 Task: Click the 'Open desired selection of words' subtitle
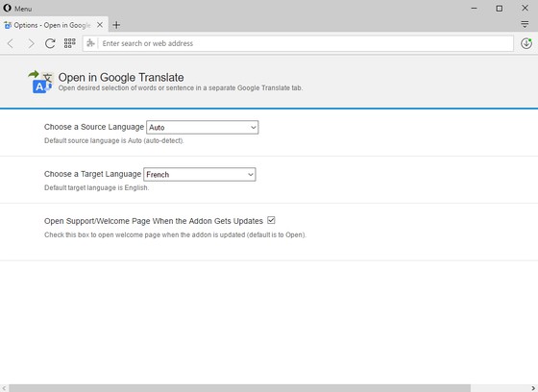(x=181, y=87)
